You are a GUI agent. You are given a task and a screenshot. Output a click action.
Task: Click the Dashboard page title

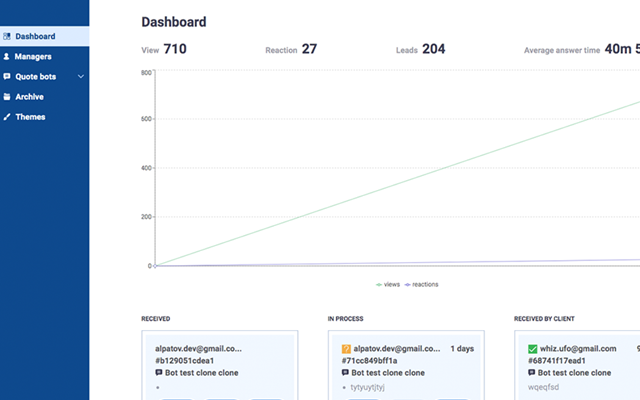tap(174, 22)
